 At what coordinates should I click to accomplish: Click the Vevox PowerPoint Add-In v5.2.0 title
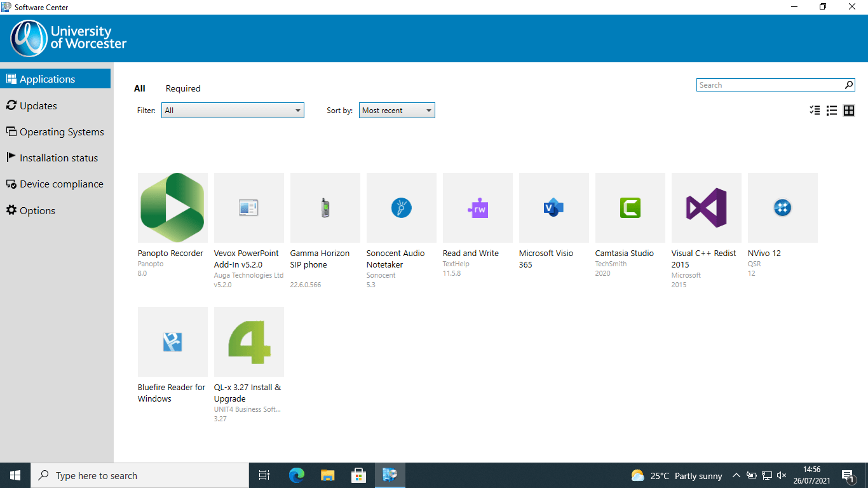tap(247, 259)
